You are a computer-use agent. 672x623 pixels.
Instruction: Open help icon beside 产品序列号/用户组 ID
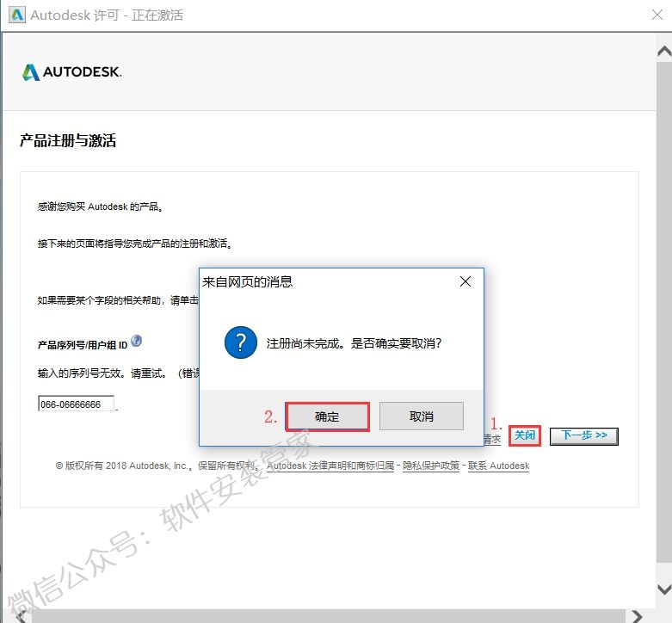[137, 342]
